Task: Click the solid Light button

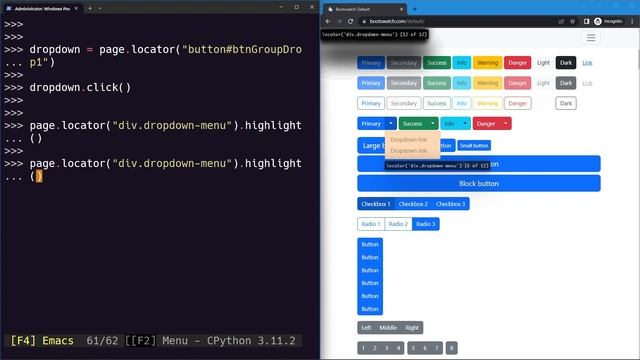Action: (x=543, y=62)
